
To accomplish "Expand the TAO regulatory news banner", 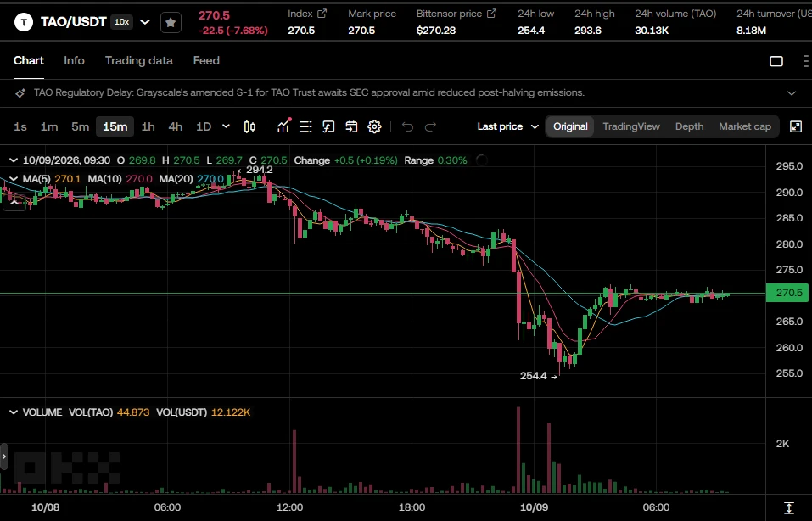I will (x=792, y=93).
